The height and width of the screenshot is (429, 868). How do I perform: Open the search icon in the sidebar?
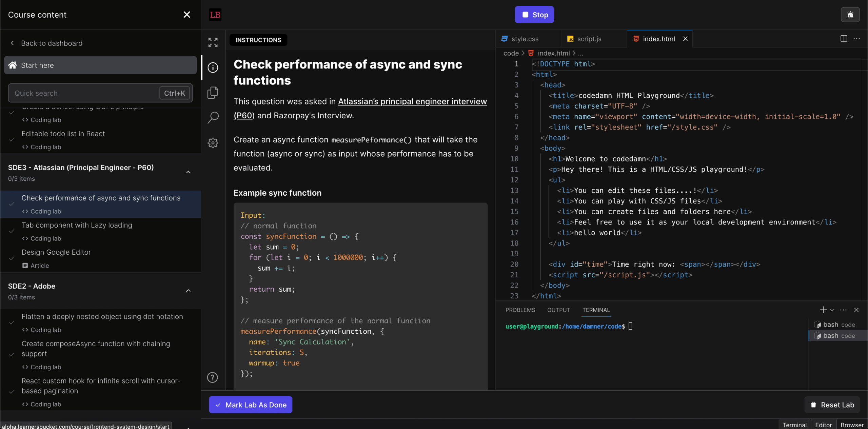213,117
